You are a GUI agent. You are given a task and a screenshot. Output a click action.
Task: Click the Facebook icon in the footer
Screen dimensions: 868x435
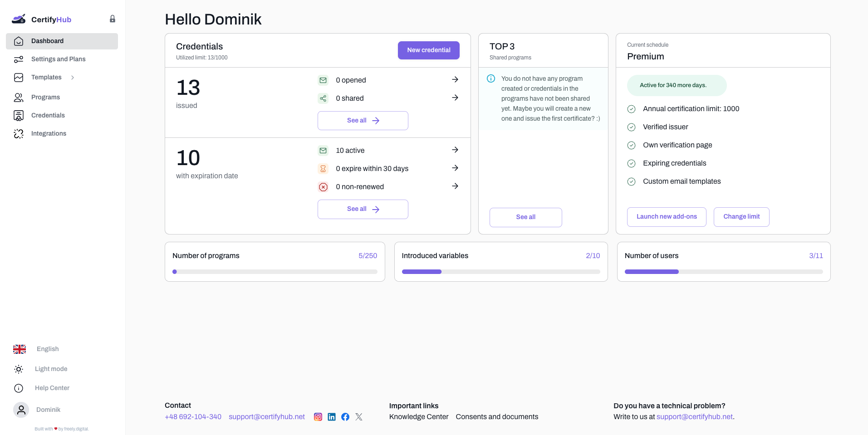click(345, 417)
